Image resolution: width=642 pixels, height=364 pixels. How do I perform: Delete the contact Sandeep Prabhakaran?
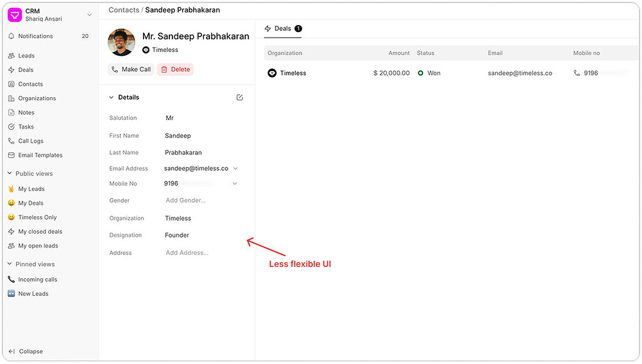coord(175,69)
